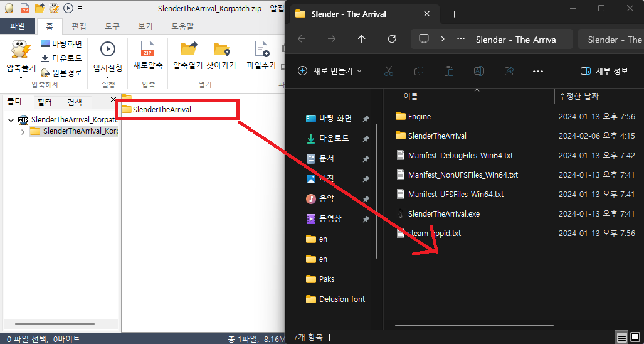
Task: Collapse the SlenderTheArrival_Korpatch zip root node
Action: click(11, 120)
